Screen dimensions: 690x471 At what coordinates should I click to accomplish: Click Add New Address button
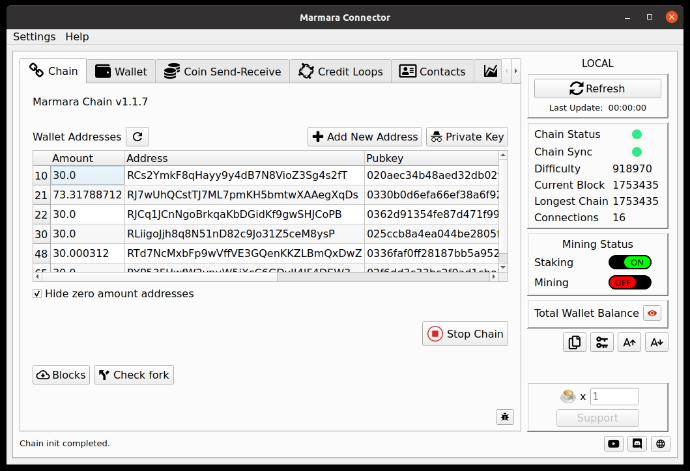tap(364, 137)
